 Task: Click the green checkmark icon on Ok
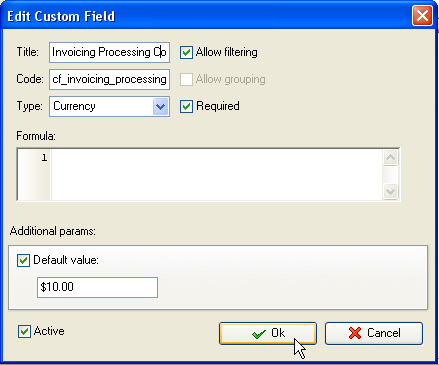[x=259, y=333]
